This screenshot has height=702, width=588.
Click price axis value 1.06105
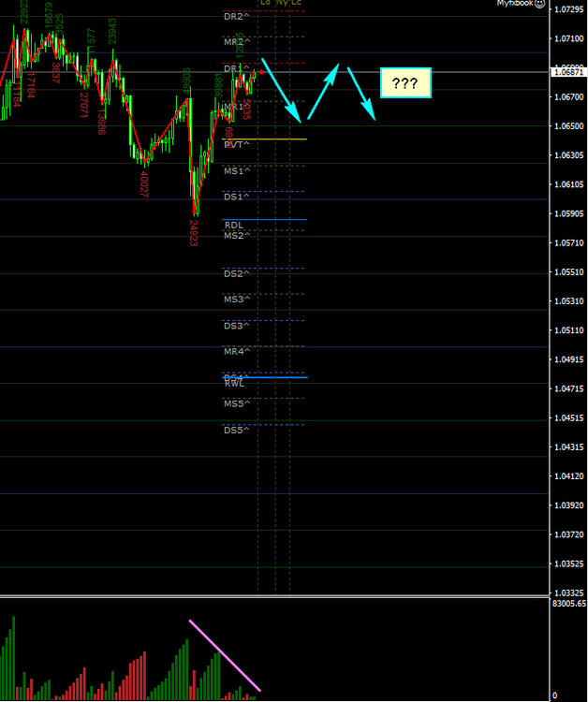pyautogui.click(x=569, y=184)
